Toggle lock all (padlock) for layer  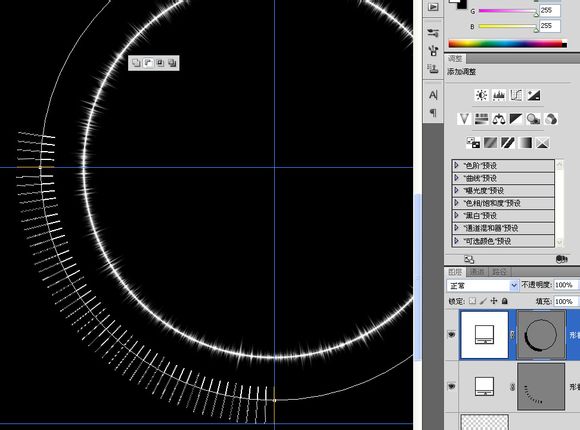coord(505,301)
